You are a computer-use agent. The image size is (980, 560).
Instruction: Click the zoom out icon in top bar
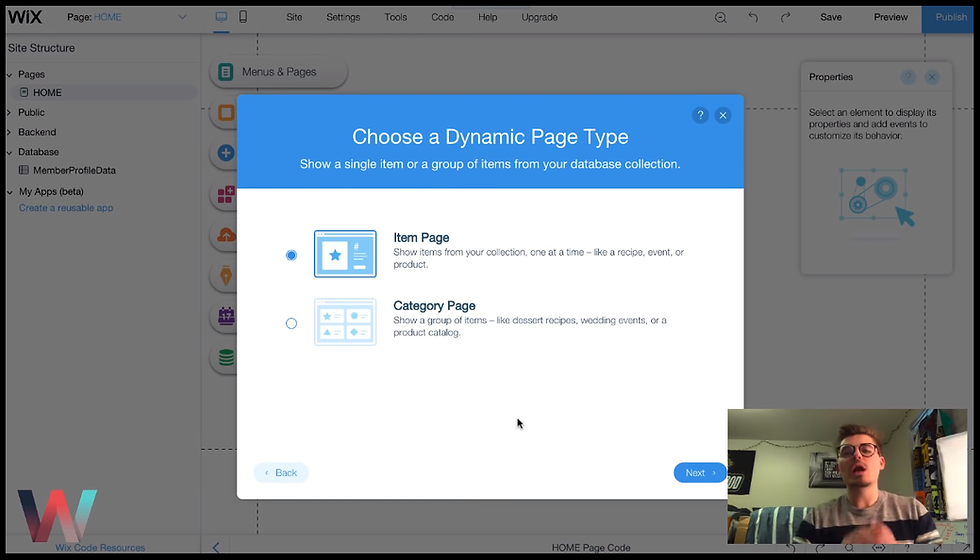pos(721,18)
